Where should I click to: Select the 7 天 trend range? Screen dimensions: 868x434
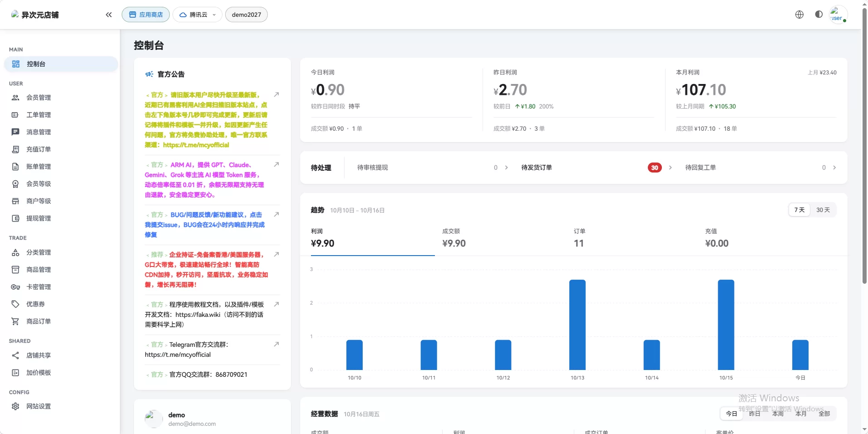pyautogui.click(x=799, y=210)
